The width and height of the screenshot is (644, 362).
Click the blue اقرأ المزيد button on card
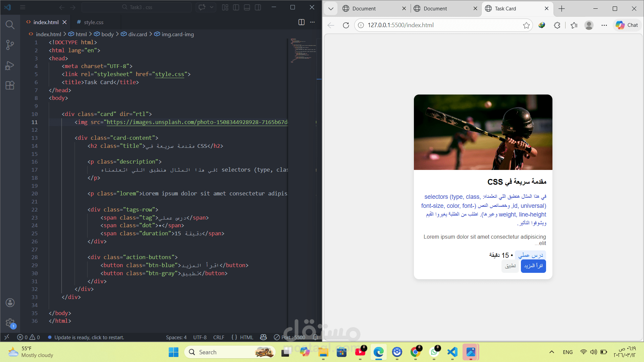(533, 266)
